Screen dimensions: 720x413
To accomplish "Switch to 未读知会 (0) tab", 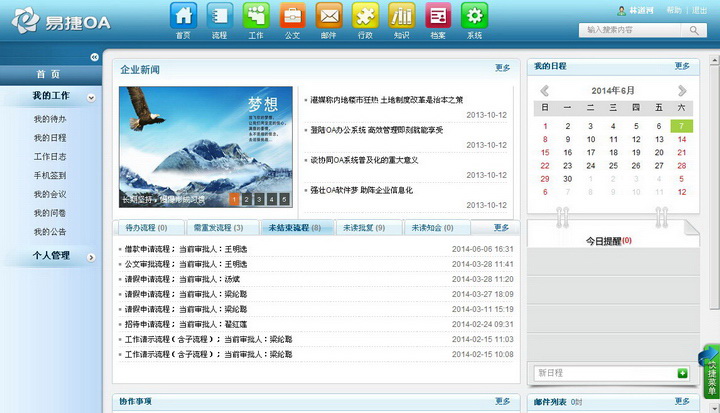I will pos(437,227).
